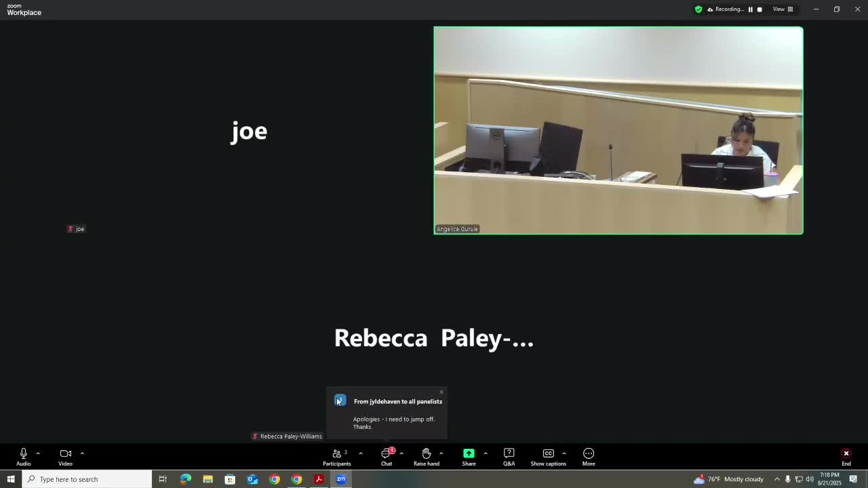Select the Rebecca Paley participant tile
The height and width of the screenshot is (488, 868).
434,338
